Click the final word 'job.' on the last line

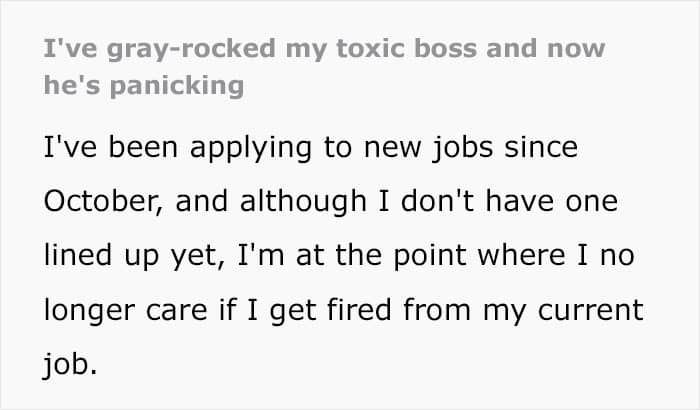69,362
